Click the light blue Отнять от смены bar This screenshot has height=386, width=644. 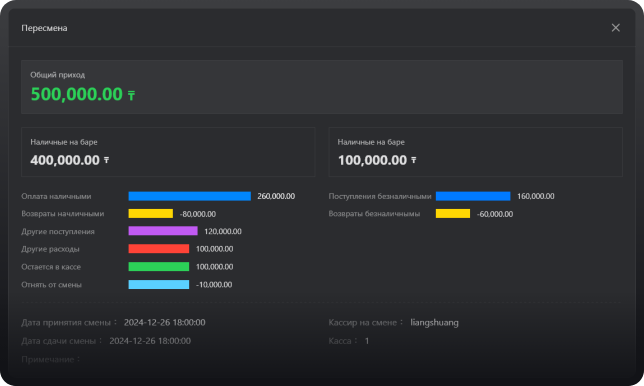point(159,285)
